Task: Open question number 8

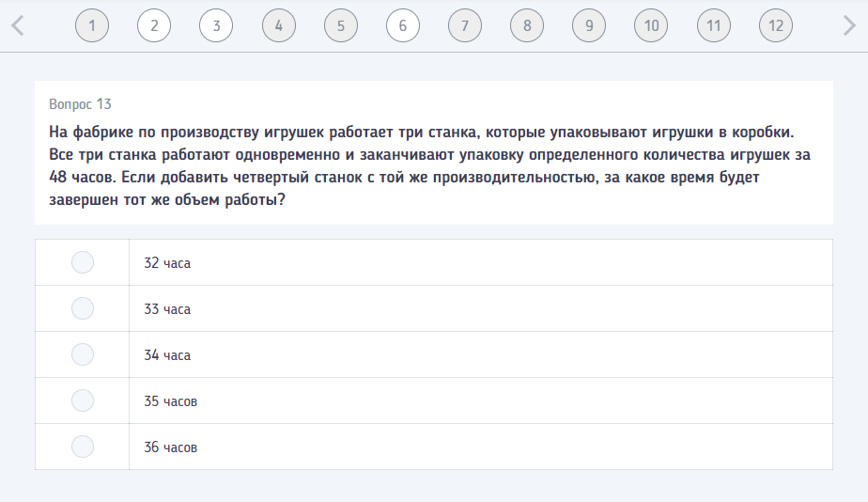Action: (527, 25)
